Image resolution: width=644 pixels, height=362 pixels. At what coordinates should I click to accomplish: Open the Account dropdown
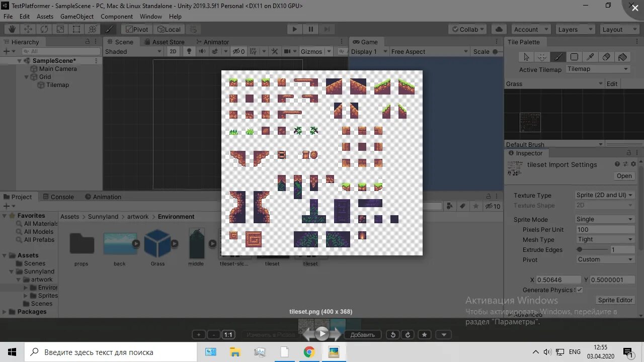pyautogui.click(x=531, y=29)
